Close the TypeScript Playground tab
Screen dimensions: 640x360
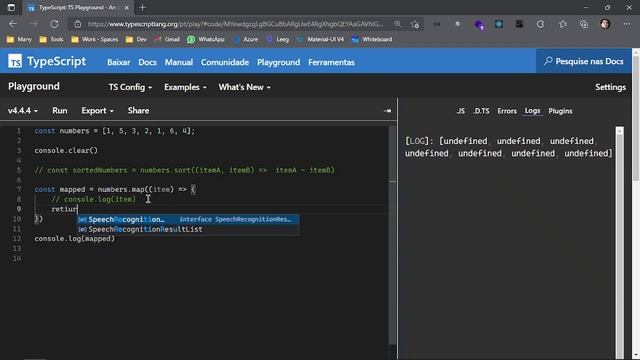[127, 7]
